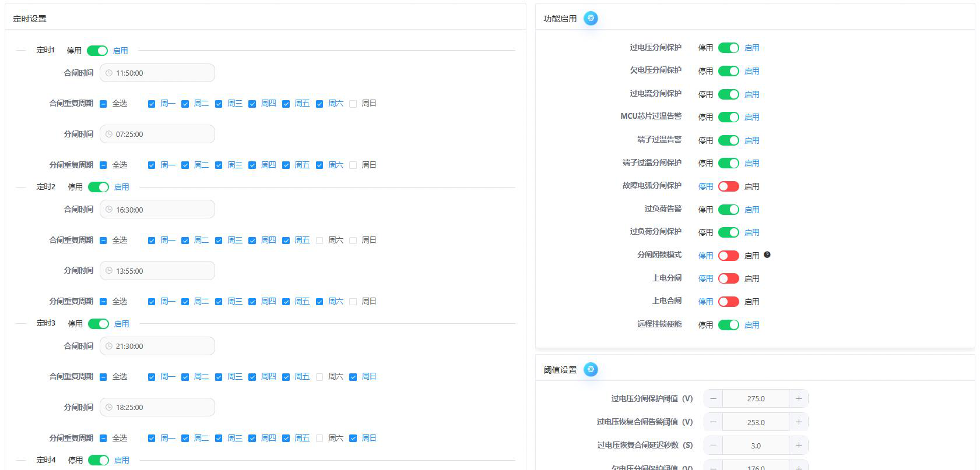
Task: Open the 分闸时间 field showing 13:55:00
Action: point(157,271)
